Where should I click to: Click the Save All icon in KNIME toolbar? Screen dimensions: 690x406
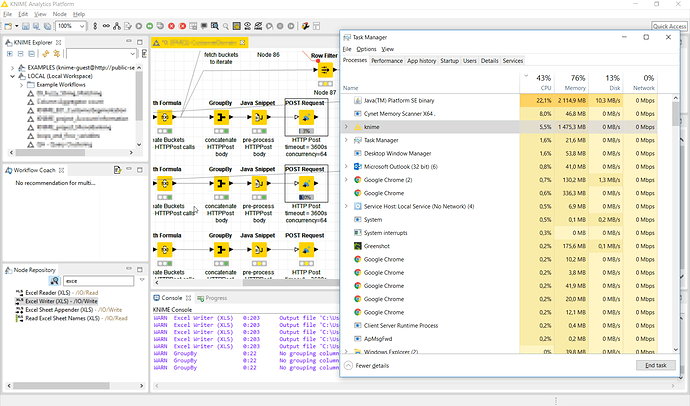pyautogui.click(x=47, y=26)
